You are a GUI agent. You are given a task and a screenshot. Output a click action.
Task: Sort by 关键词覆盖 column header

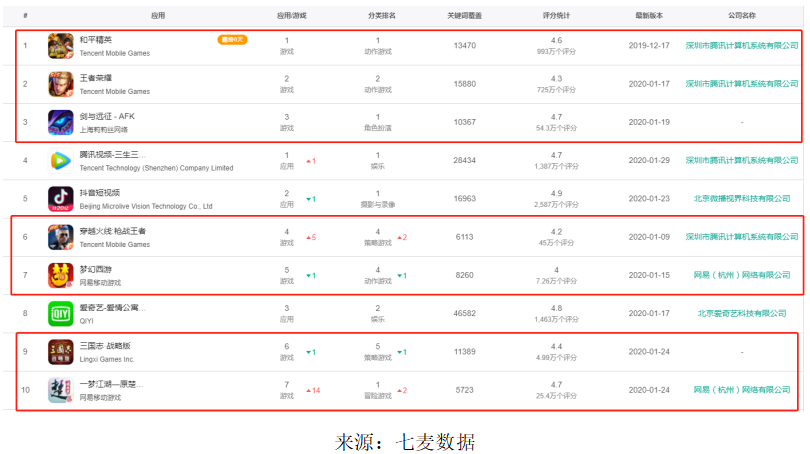464,15
